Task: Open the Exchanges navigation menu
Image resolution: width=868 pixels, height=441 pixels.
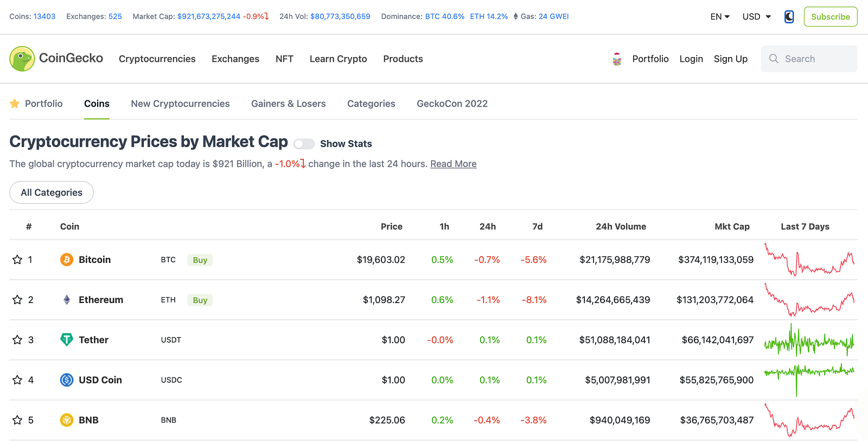Action: pos(235,59)
